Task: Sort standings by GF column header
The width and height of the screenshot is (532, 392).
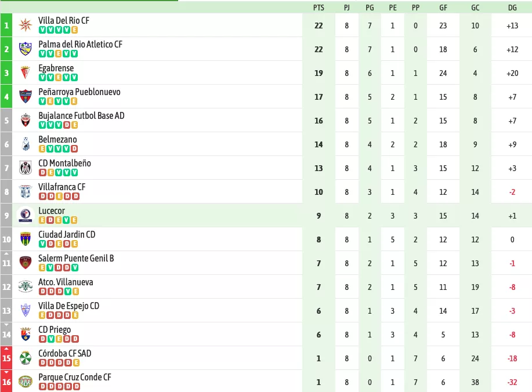Action: [443, 8]
